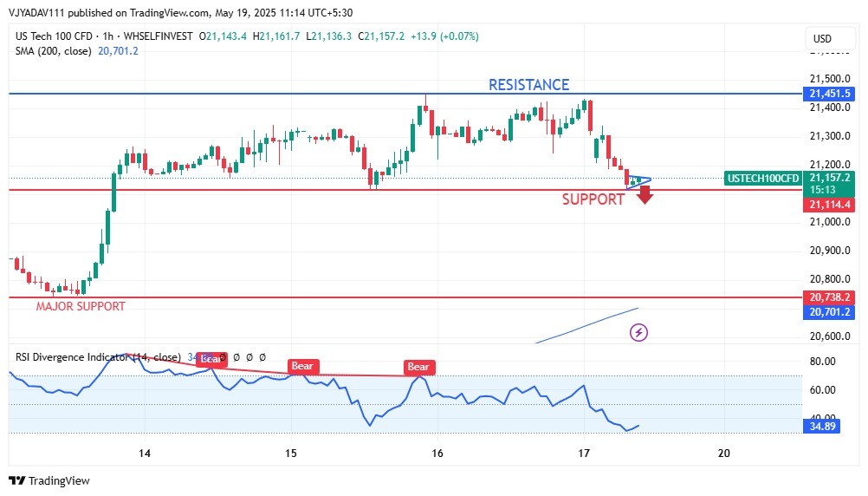Select the RESISTANCE text label
The height and width of the screenshot is (496, 868).
(528, 85)
